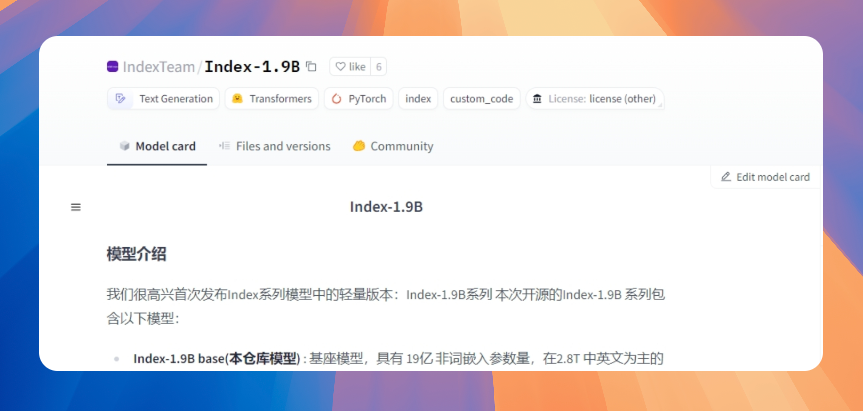Click the Transformers emoji icon
The height and width of the screenshot is (411, 863).
[x=237, y=99]
